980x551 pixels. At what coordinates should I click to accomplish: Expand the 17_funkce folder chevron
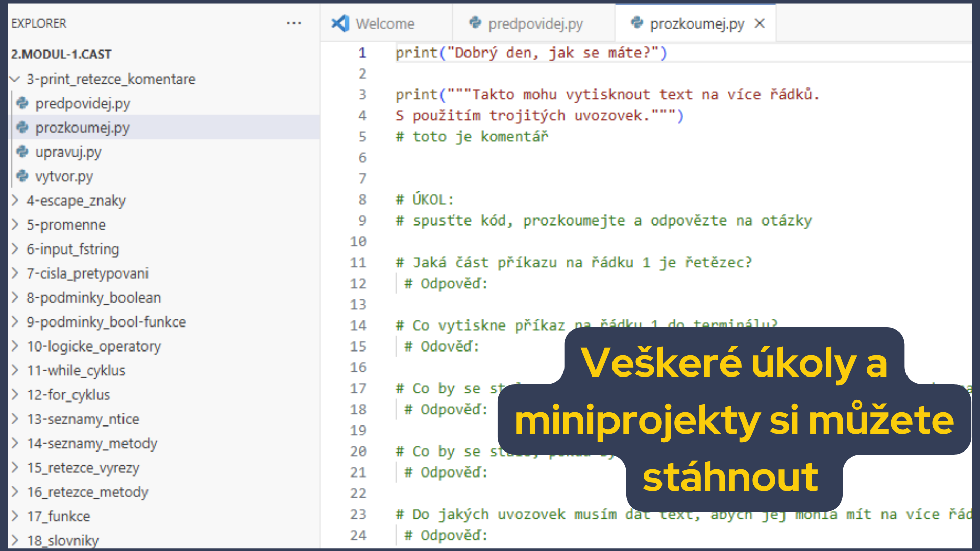click(15, 516)
